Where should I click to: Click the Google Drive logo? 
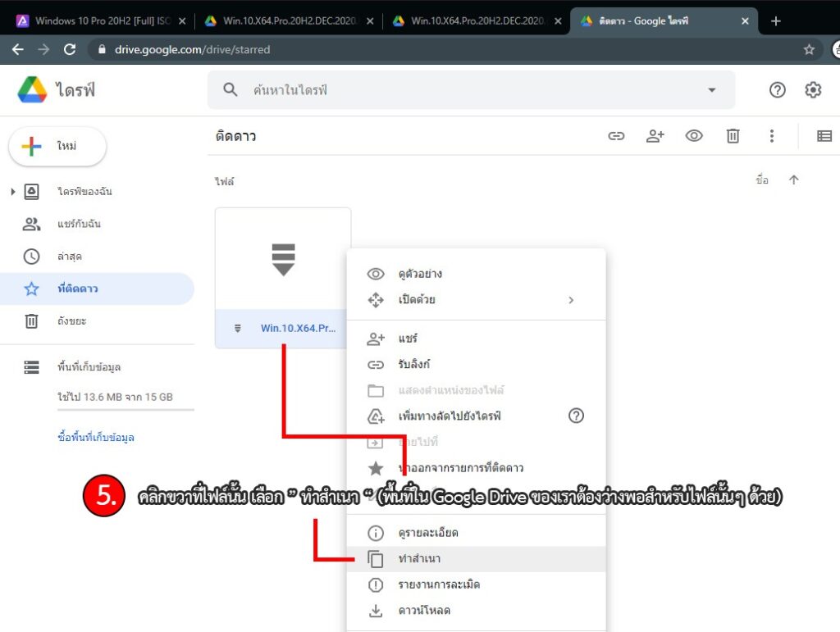pos(32,89)
